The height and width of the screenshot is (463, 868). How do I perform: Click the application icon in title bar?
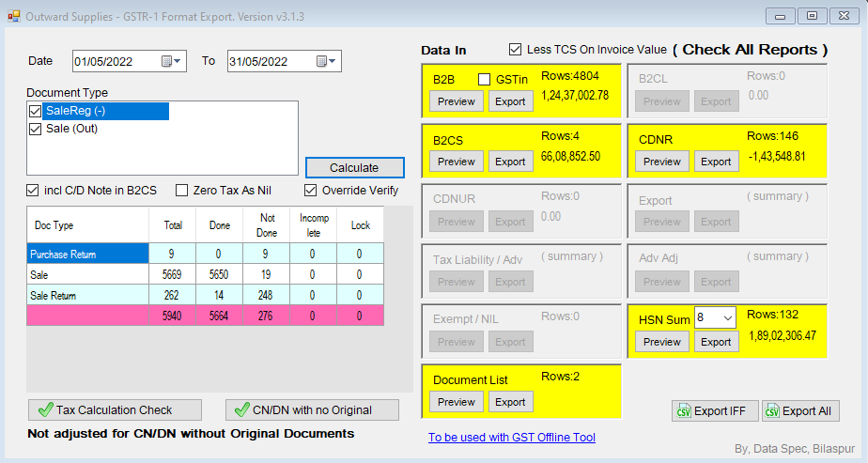point(14,17)
